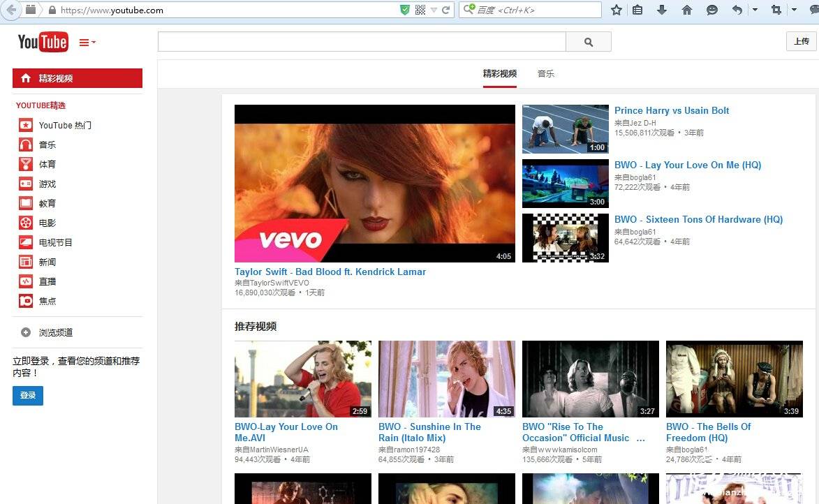Screen dimensions: 819x504
Task: Open the MartinWiesnerUA channel link
Action: (279, 450)
